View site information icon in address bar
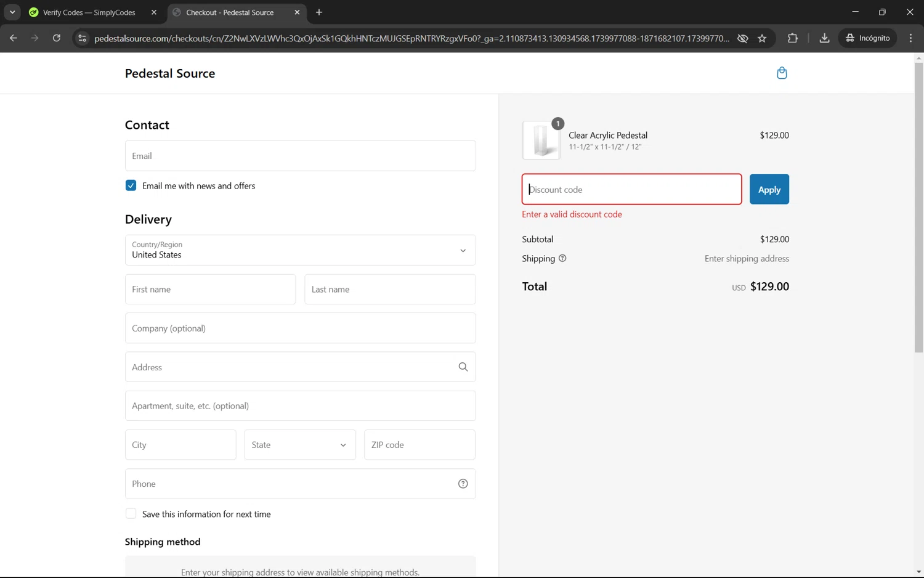 (x=82, y=38)
